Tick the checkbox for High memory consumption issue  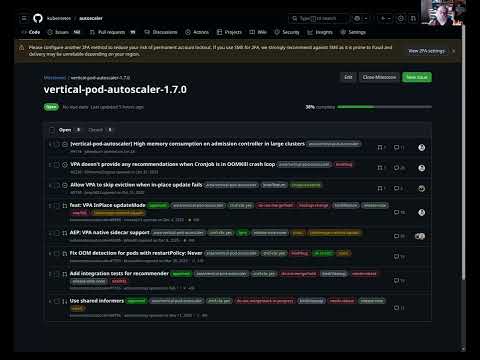tap(57, 144)
